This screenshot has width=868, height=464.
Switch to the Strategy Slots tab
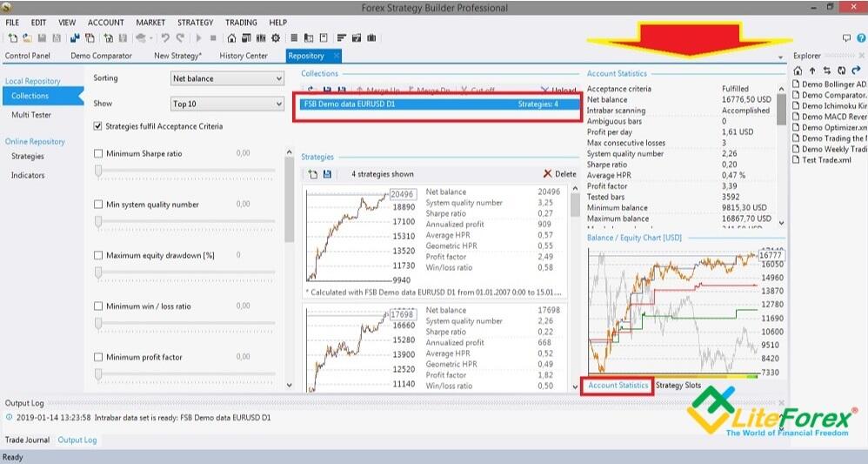pos(678,386)
